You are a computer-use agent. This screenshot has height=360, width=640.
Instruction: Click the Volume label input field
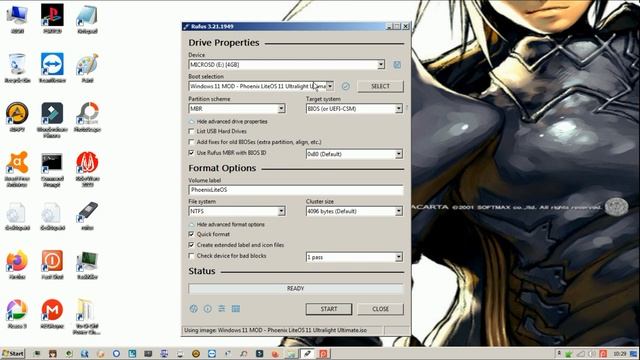(296, 190)
